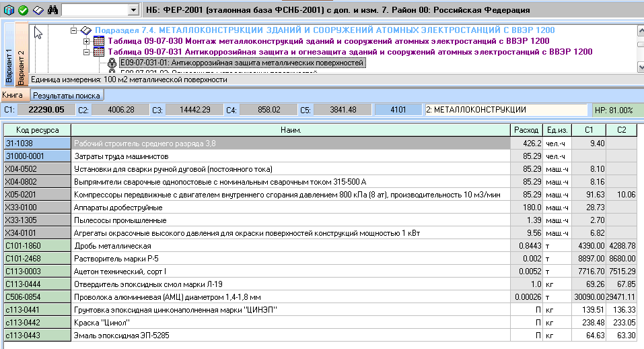
Task: Click the С5 value 3841.48
Action: 343,110
